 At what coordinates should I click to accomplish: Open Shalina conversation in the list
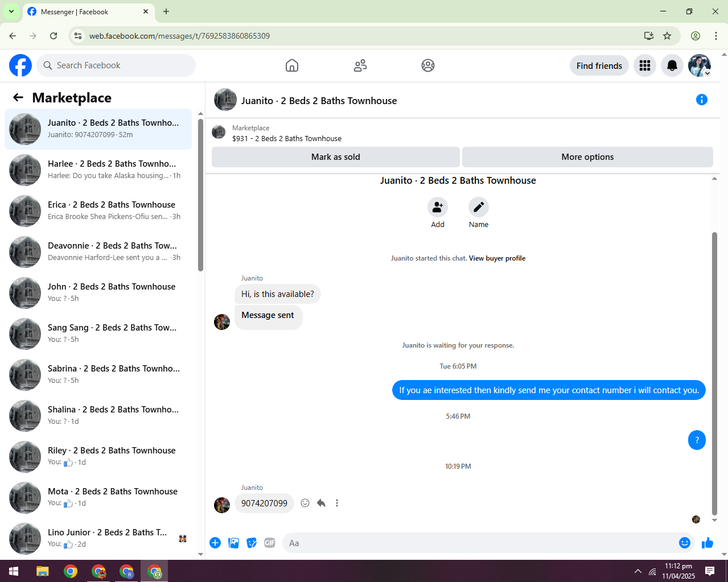pos(98,416)
